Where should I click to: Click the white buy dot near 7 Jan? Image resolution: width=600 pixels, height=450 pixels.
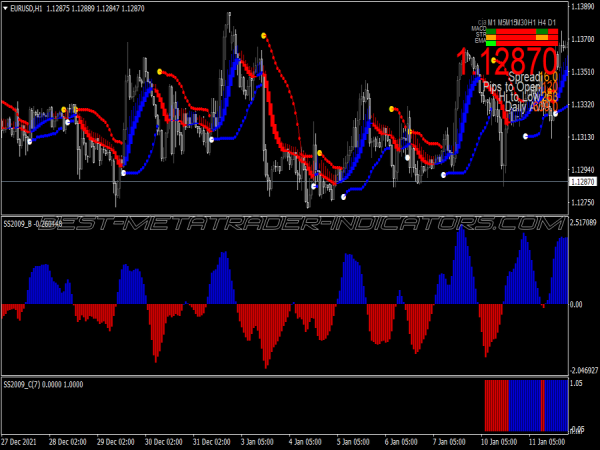click(x=443, y=175)
